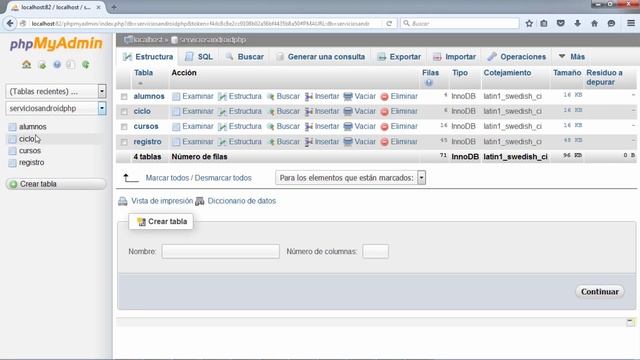640x360 pixels.
Task: Click the Insertar icon for registro row
Action: tap(309, 142)
